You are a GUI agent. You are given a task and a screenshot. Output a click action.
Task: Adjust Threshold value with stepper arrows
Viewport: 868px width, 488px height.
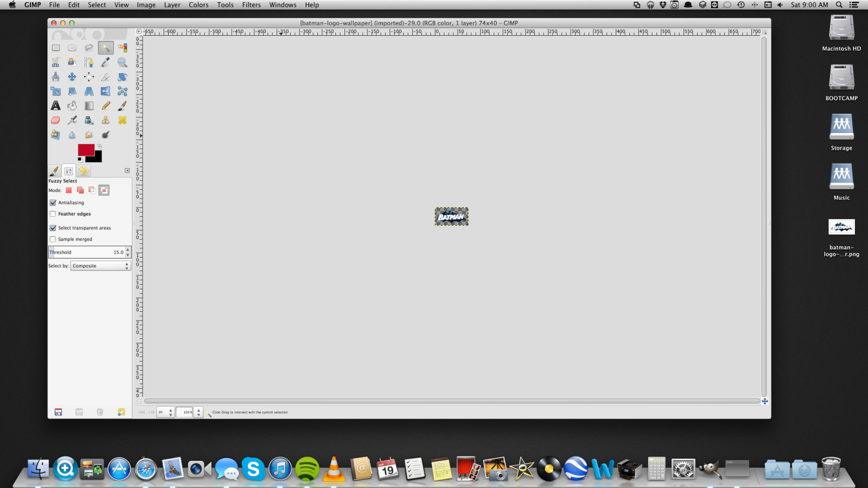click(x=128, y=252)
